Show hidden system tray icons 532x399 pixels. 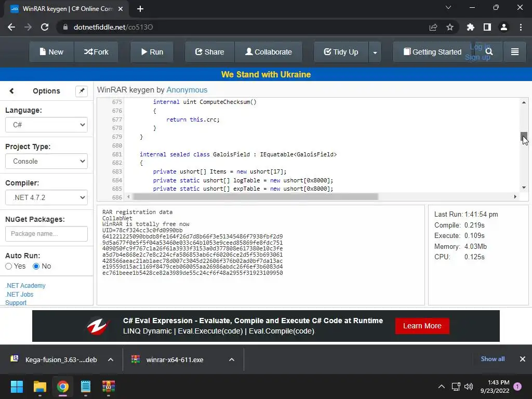tap(442, 387)
